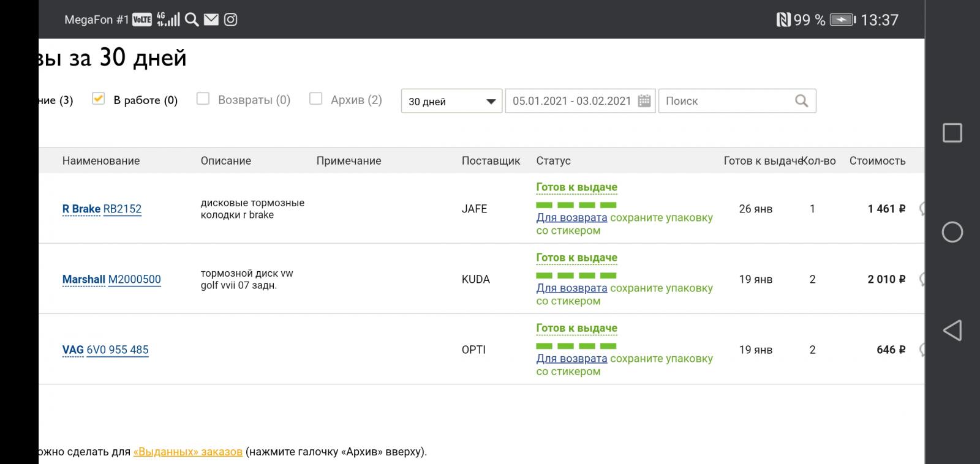The width and height of the screenshot is (980, 464).
Task: Tap the NFC icon in status bar
Action: [783, 20]
